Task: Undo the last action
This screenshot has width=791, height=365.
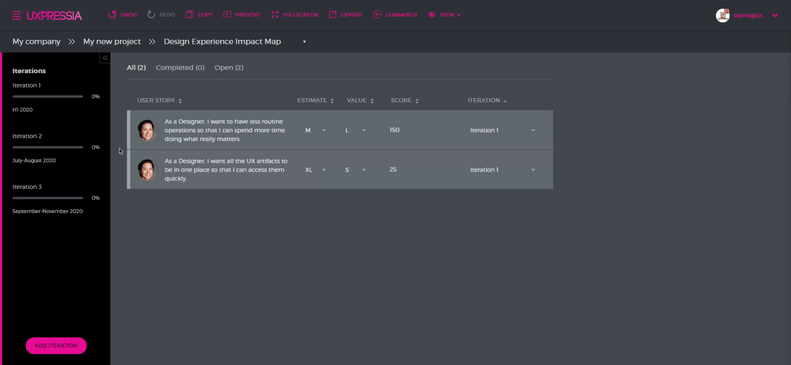Action: pos(123,15)
